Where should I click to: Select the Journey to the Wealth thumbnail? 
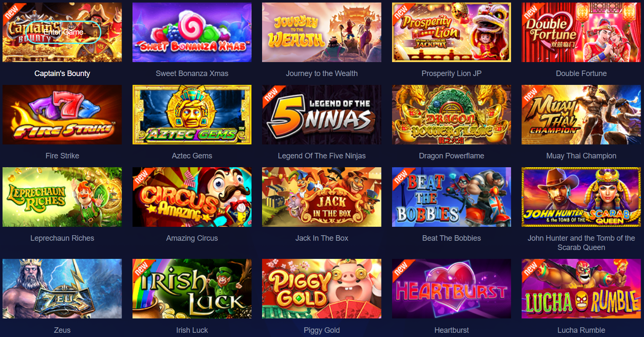(322, 32)
